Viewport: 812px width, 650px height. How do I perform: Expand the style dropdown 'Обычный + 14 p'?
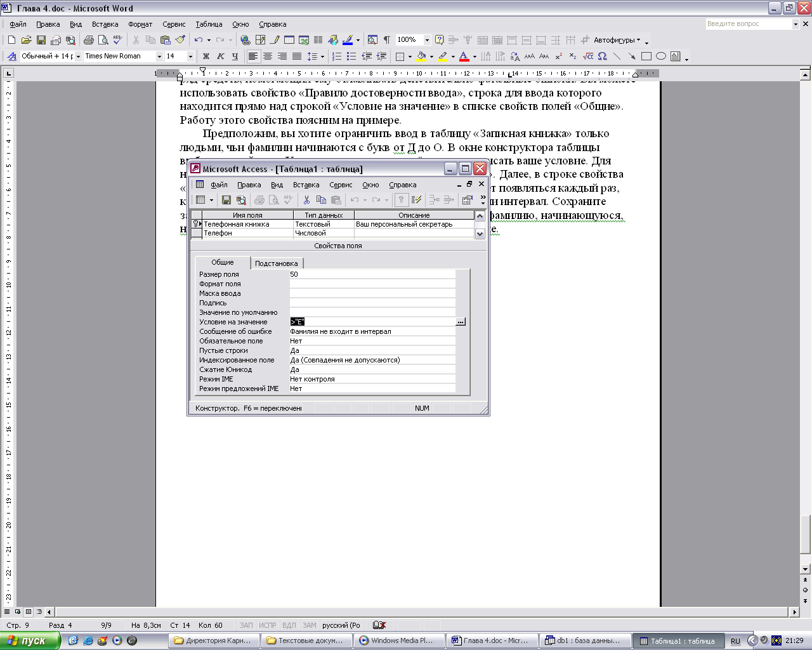[78, 56]
